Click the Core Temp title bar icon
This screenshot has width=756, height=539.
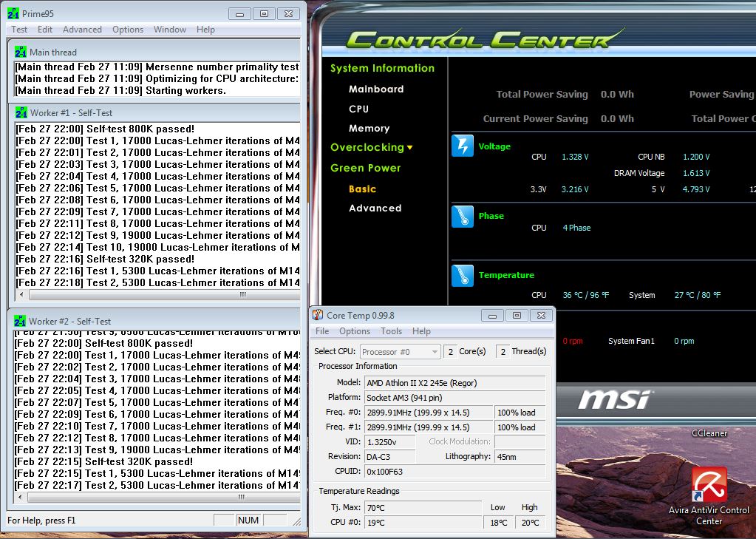coord(318,315)
